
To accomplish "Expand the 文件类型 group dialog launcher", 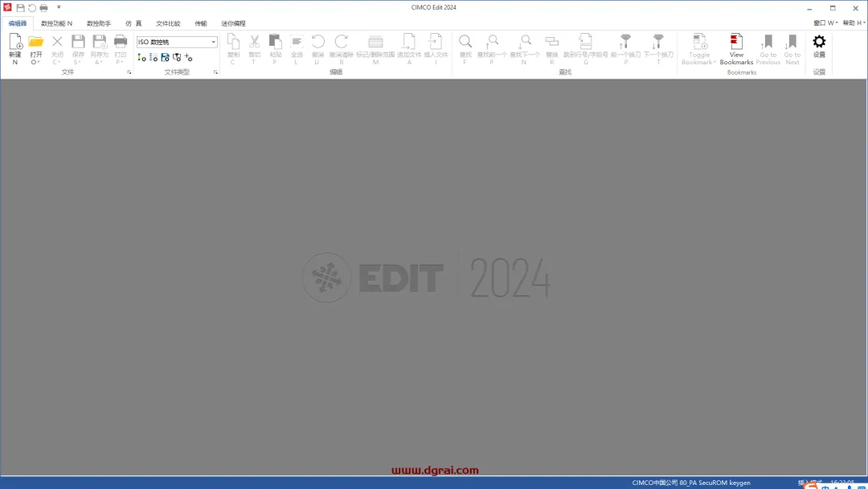I will coord(215,72).
